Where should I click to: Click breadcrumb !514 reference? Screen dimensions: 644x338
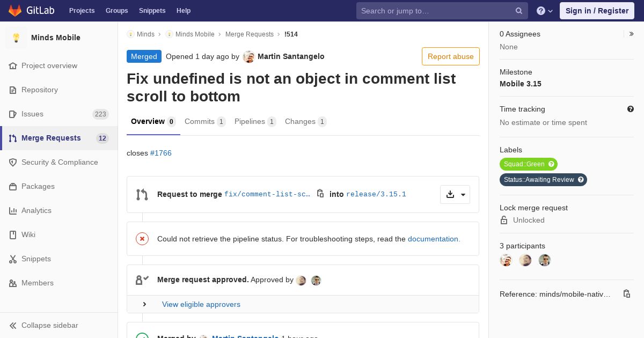click(291, 34)
